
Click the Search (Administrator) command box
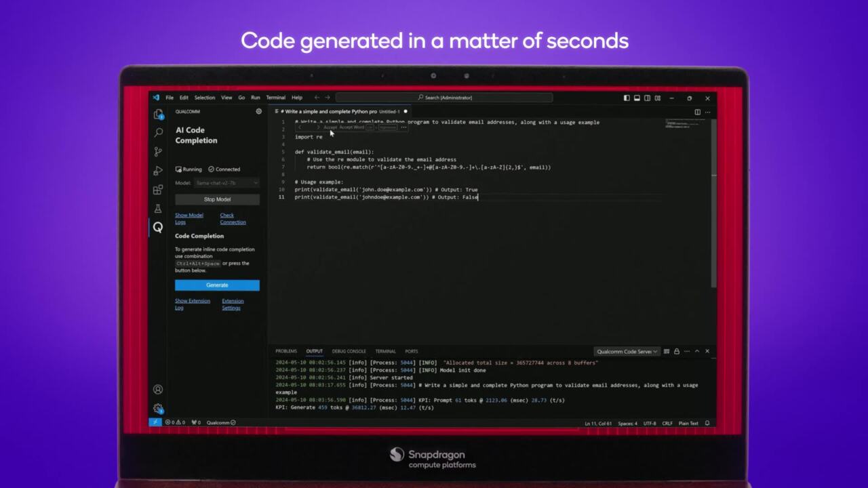444,98
